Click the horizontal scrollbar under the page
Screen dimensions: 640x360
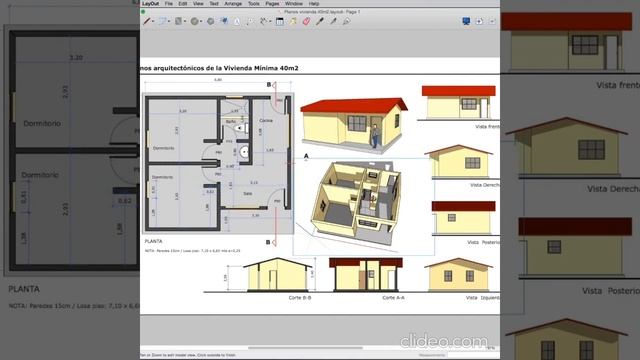(305, 348)
